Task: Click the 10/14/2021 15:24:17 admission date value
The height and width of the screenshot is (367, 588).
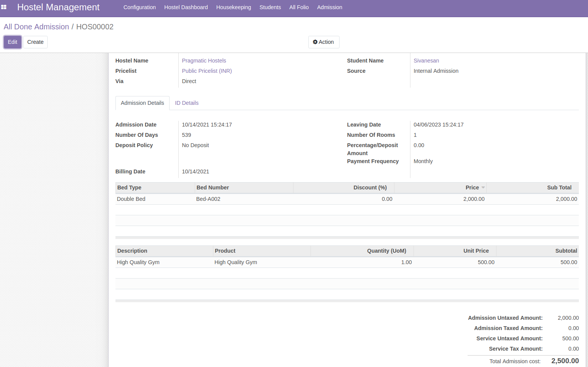Action: pyautogui.click(x=207, y=125)
